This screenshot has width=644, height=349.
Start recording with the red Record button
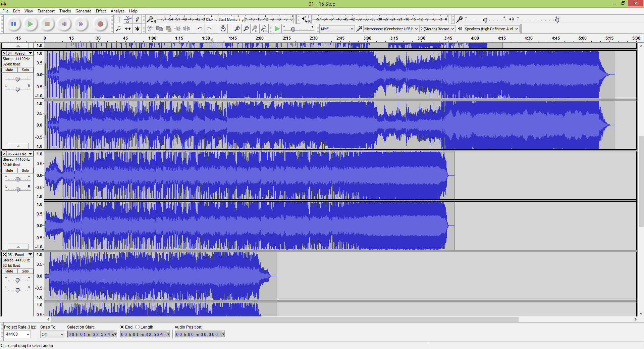pos(100,24)
